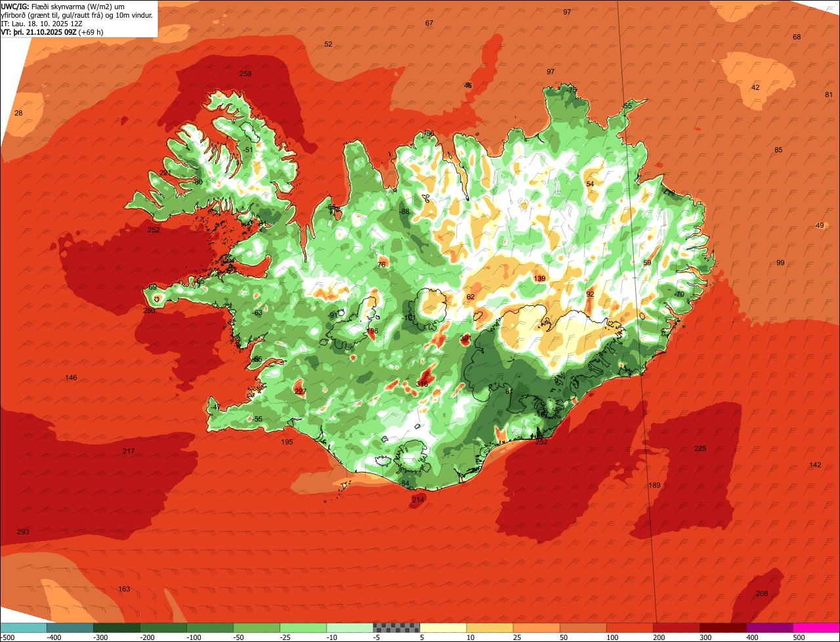Image resolution: width=840 pixels, height=642 pixels.
Task: Click the map value 139
Action: [539, 279]
